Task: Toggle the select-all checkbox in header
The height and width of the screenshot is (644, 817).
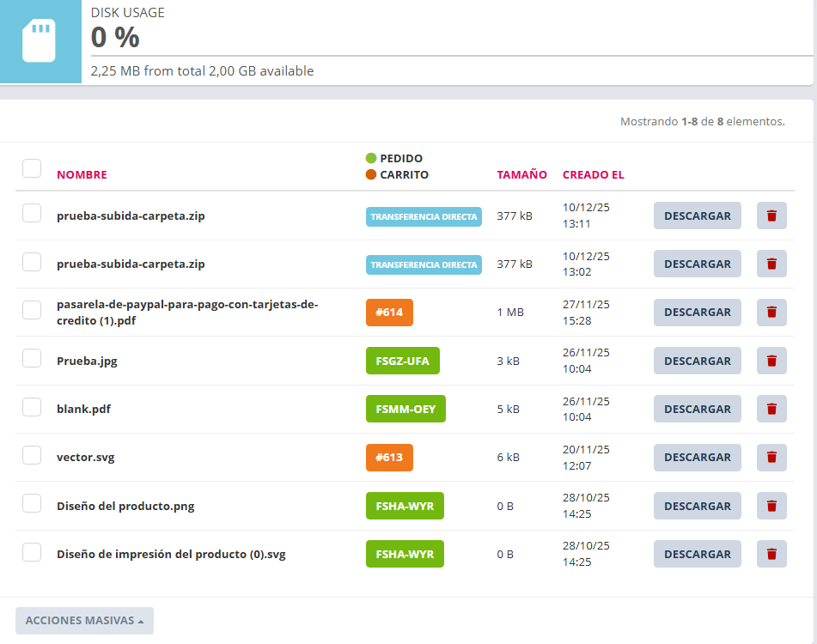Action: (32, 168)
